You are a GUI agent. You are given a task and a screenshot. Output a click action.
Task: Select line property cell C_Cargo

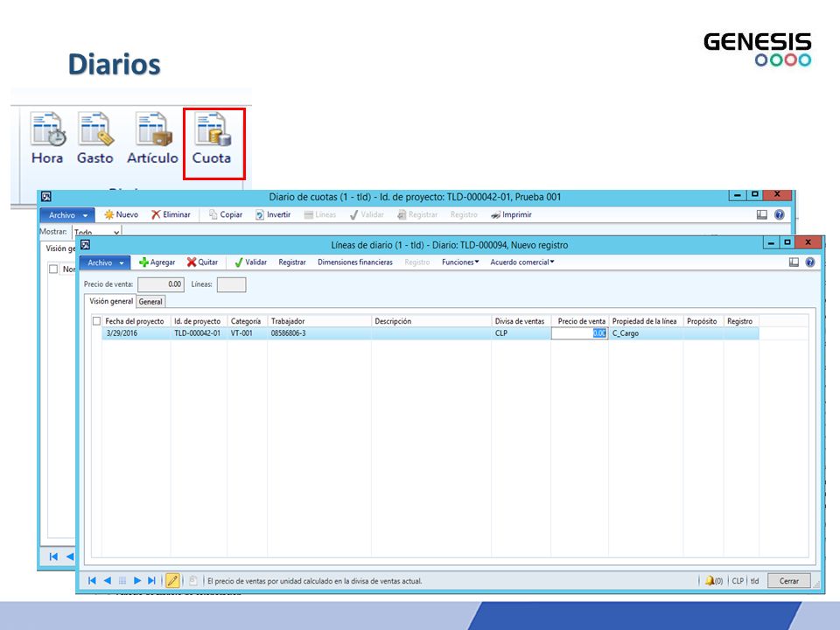coord(646,333)
